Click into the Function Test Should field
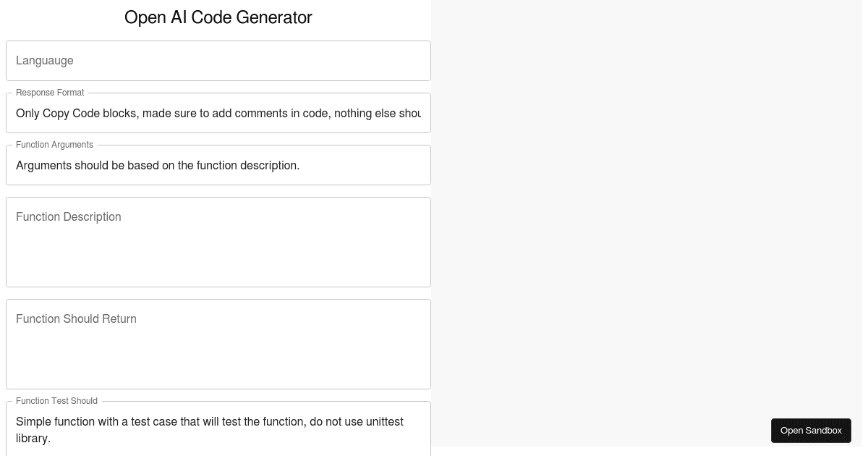This screenshot has height=456, width=868. coord(217,430)
